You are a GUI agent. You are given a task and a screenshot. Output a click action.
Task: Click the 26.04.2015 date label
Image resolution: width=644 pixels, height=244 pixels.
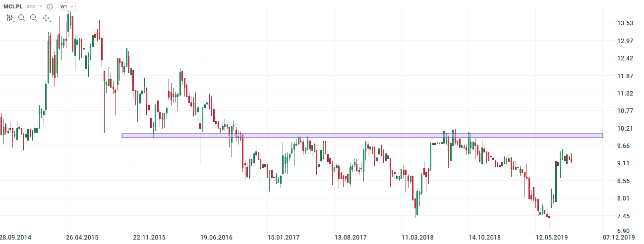(83, 238)
